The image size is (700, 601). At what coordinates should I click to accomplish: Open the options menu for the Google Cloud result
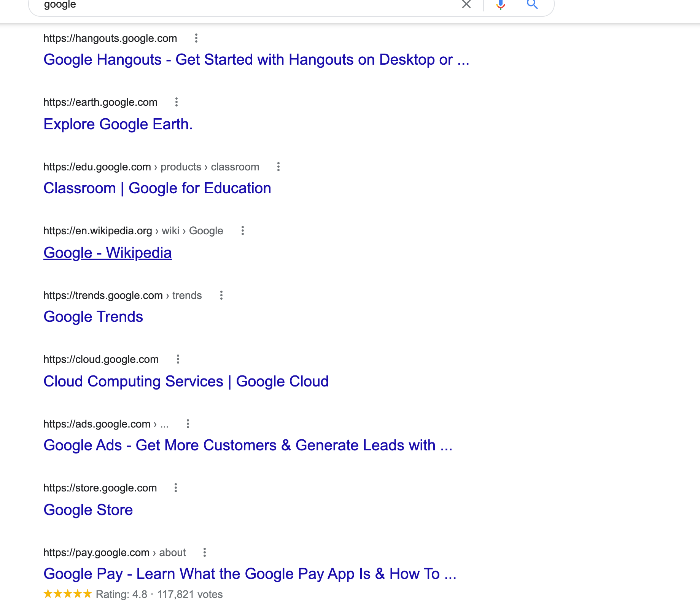tap(178, 359)
